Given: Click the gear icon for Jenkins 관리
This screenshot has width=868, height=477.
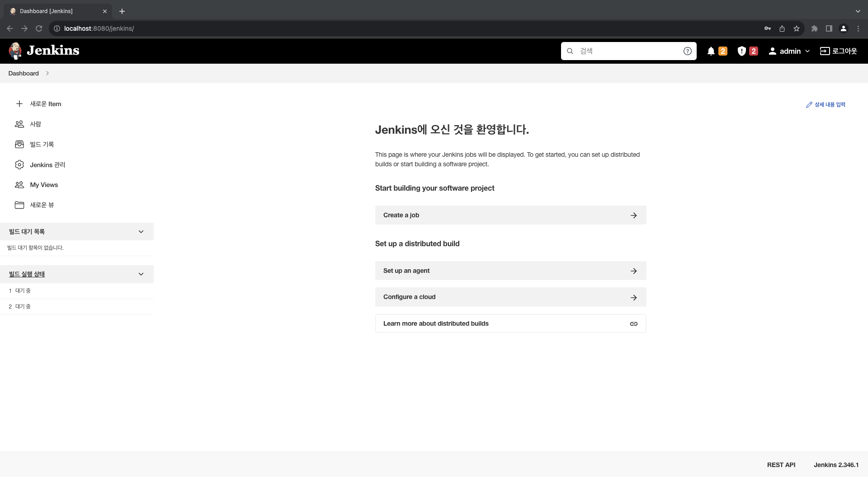Looking at the screenshot, I should click(x=19, y=165).
